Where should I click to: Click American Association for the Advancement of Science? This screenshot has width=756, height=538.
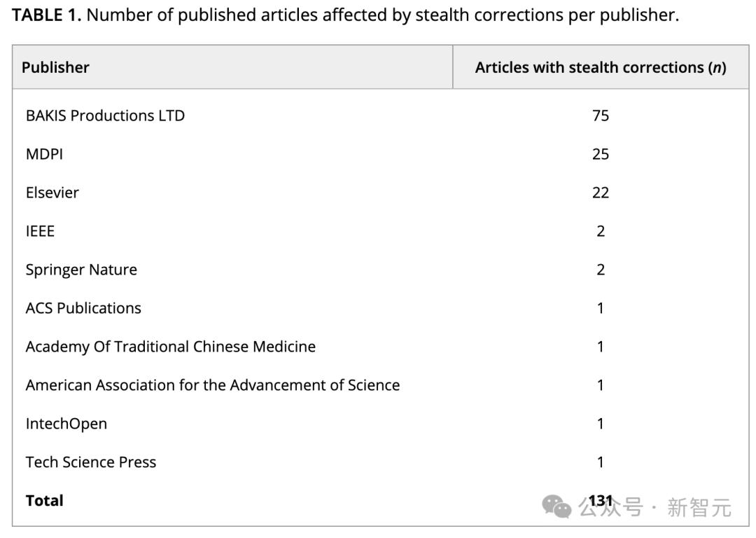pyautogui.click(x=213, y=385)
